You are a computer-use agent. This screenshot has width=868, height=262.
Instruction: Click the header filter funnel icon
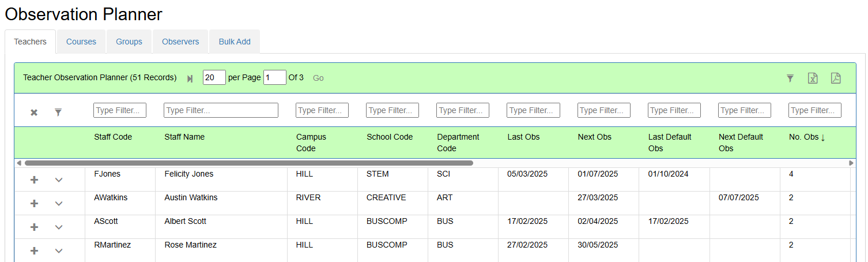click(x=790, y=78)
